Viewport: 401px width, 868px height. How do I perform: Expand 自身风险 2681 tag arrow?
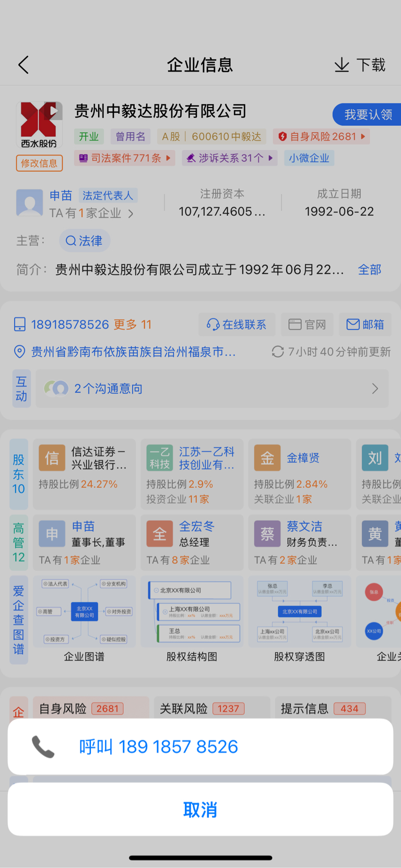pyautogui.click(x=363, y=136)
